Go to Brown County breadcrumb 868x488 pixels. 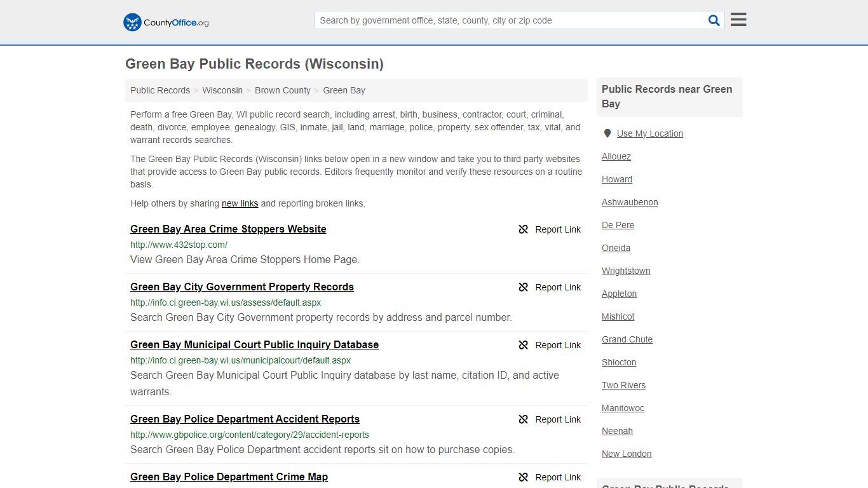coord(283,90)
